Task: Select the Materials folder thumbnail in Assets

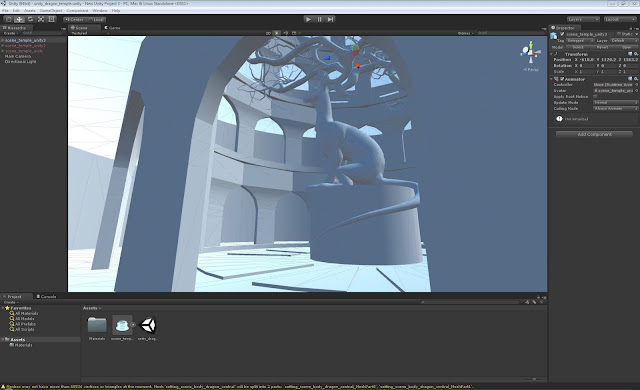Action: tap(97, 325)
